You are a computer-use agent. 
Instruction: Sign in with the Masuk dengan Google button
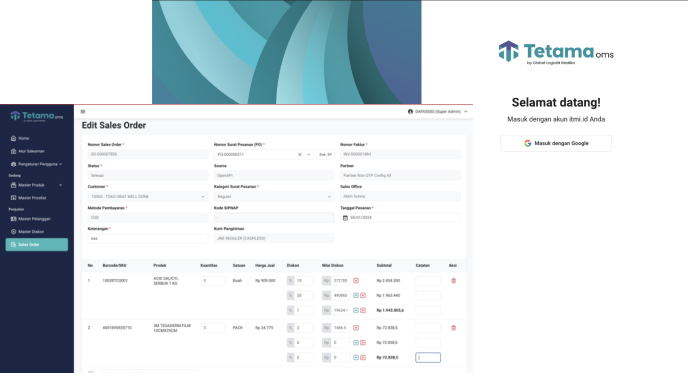tap(556, 143)
